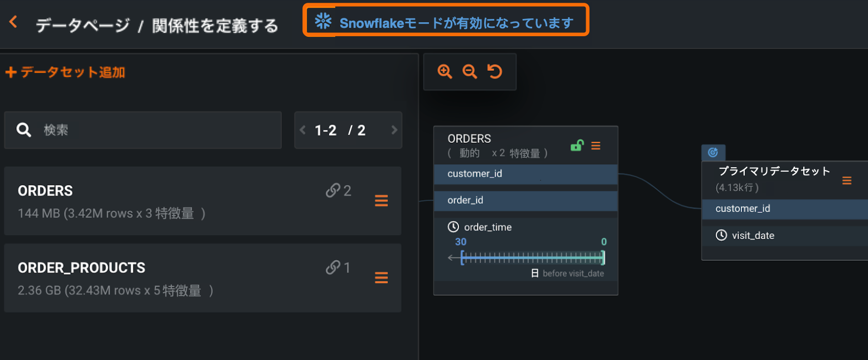The width and height of the screenshot is (868, 360).
Task: Reset the graph view with rotate icon
Action: (x=495, y=71)
